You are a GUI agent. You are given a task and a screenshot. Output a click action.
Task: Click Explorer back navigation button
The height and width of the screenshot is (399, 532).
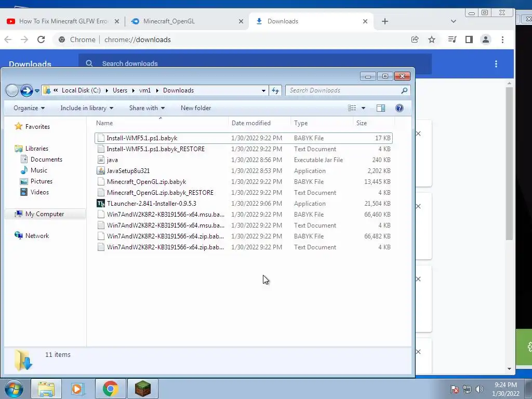click(x=12, y=90)
